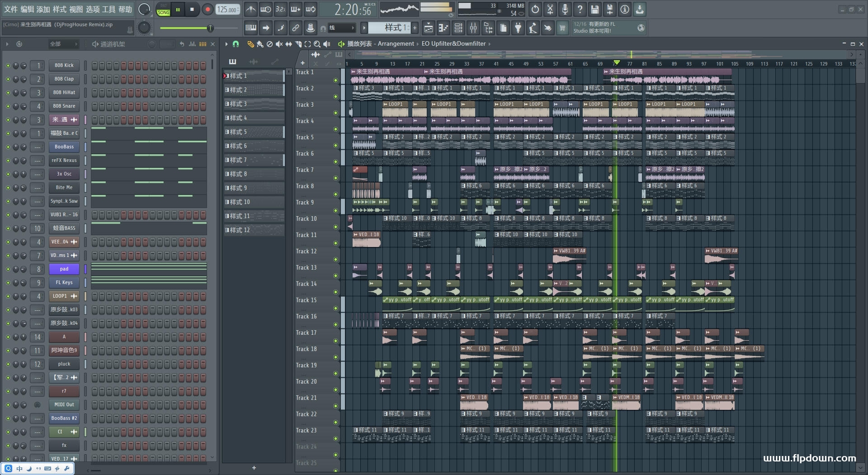Select 样式 8 in the pattern picker
868x475 pixels.
tap(253, 174)
